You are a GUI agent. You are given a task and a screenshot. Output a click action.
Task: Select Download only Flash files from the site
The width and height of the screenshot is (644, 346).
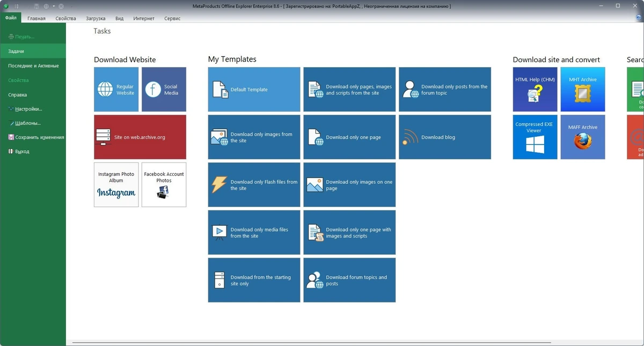tap(254, 185)
